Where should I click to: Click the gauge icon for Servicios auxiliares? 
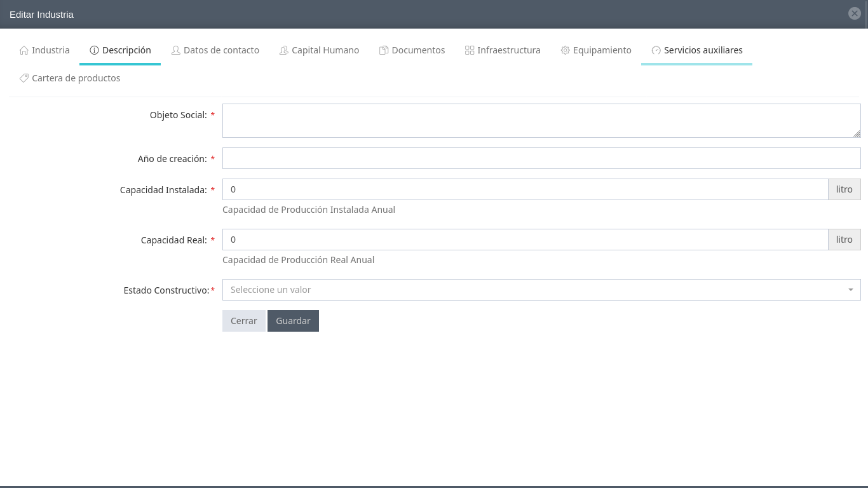click(x=656, y=50)
